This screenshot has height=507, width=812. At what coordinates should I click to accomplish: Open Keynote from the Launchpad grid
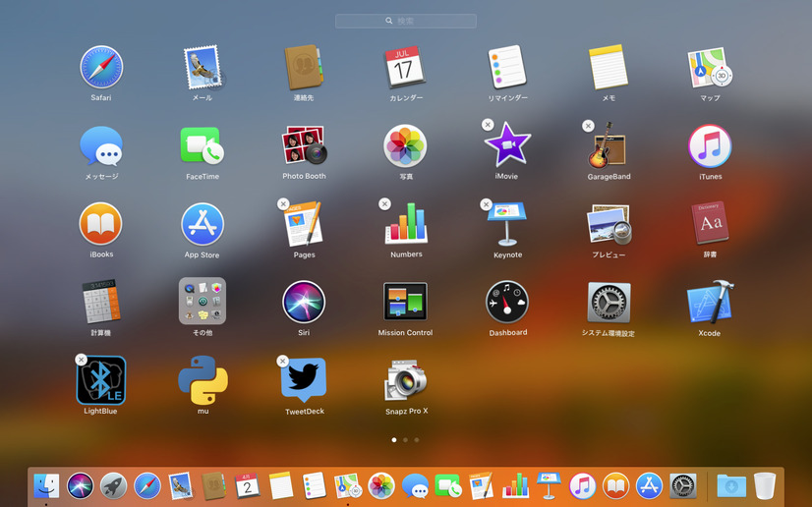point(507,224)
